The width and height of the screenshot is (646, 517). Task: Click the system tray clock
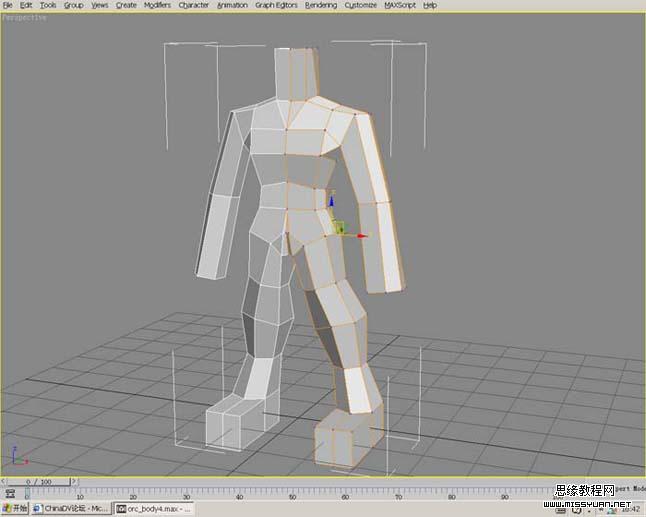tap(630, 510)
